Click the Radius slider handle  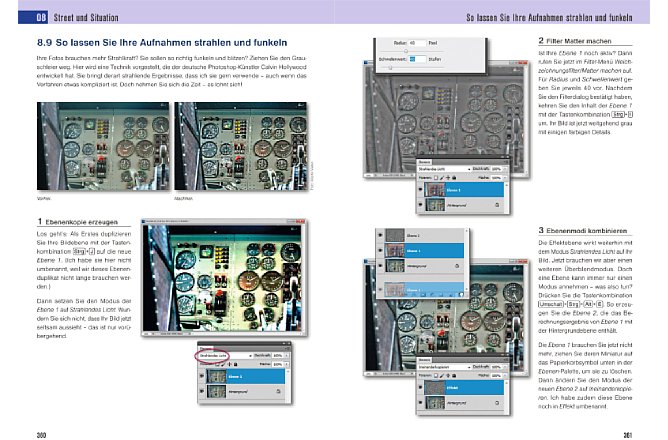click(406, 51)
